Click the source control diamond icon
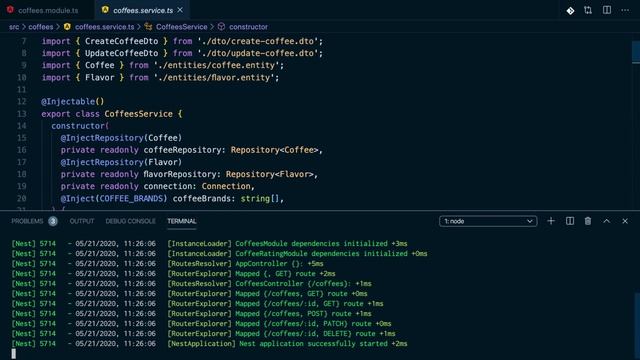Viewport: 640px width, 360px height. click(570, 11)
